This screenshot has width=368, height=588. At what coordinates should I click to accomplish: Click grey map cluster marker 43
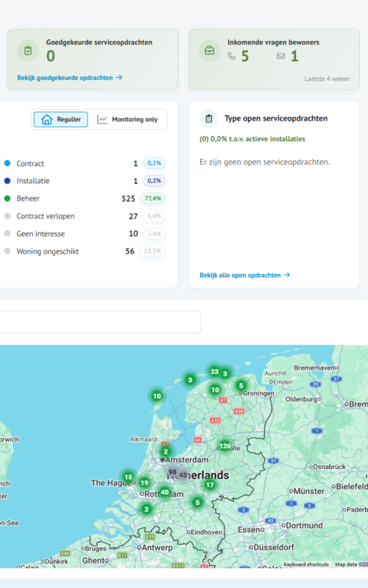183,475
